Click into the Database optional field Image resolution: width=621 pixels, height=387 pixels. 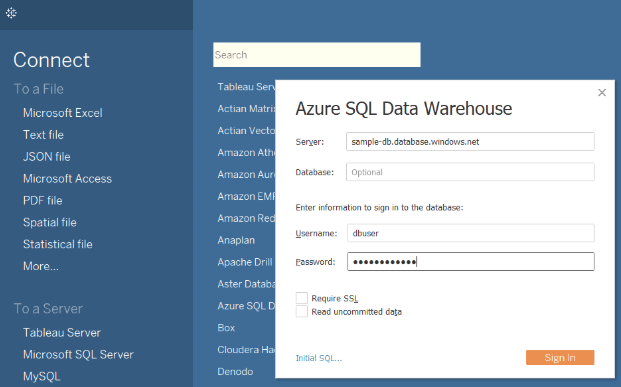[470, 172]
